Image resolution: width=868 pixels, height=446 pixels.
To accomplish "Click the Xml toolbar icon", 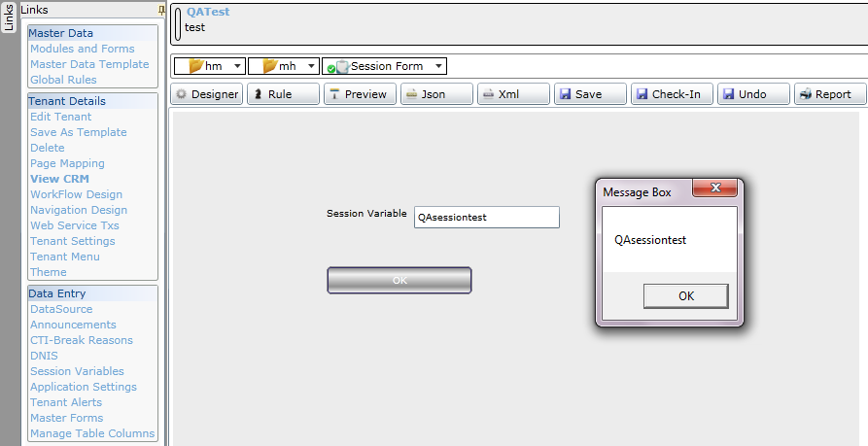I will pyautogui.click(x=488, y=94).
